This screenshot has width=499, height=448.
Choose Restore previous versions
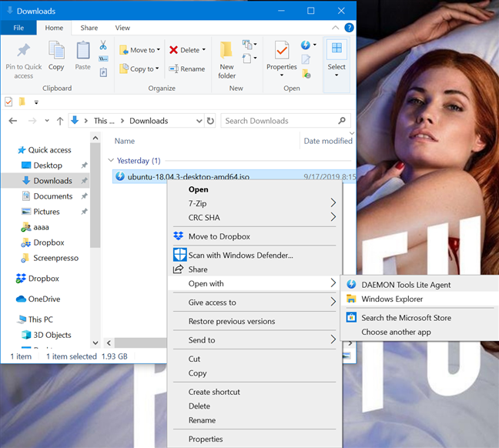255,321
